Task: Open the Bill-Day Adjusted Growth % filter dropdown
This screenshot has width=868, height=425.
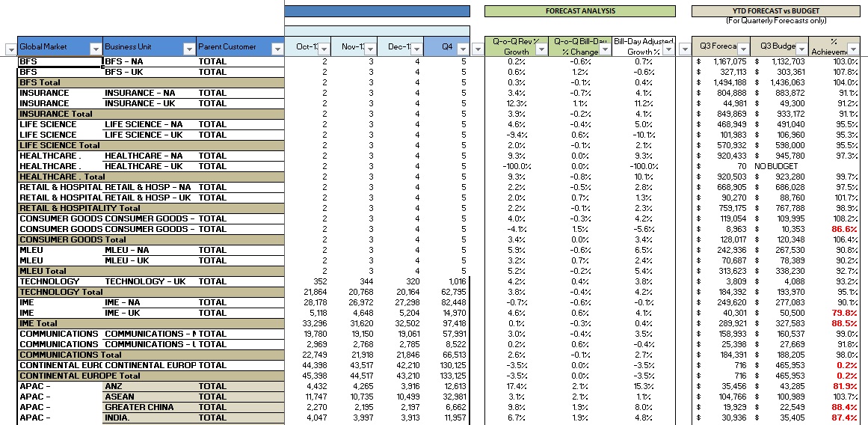Action: click(668, 49)
